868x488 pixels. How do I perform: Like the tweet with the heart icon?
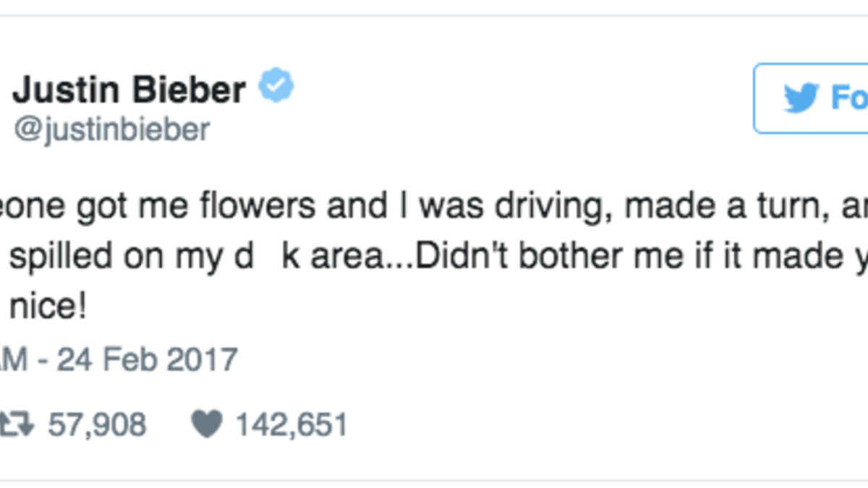(x=206, y=424)
